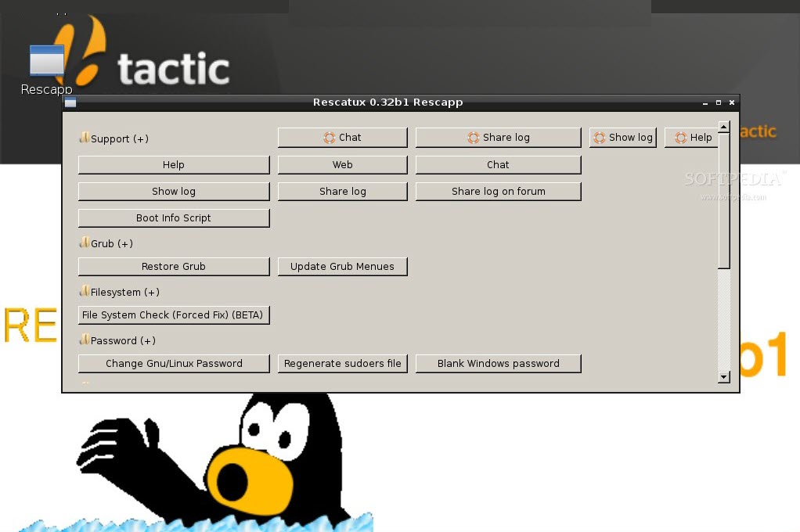The width and height of the screenshot is (800, 532).
Task: Click the Rescatux 0.32b1 Rescapp title text
Action: click(387, 102)
